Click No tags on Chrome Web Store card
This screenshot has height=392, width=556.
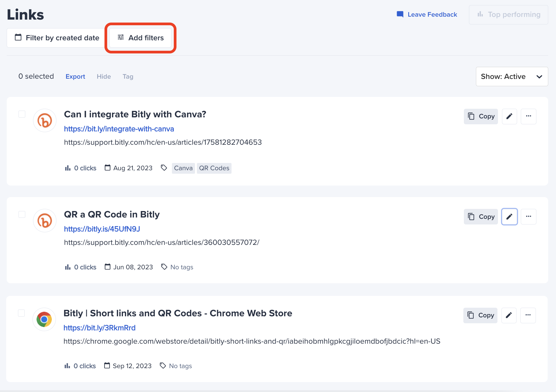click(180, 366)
